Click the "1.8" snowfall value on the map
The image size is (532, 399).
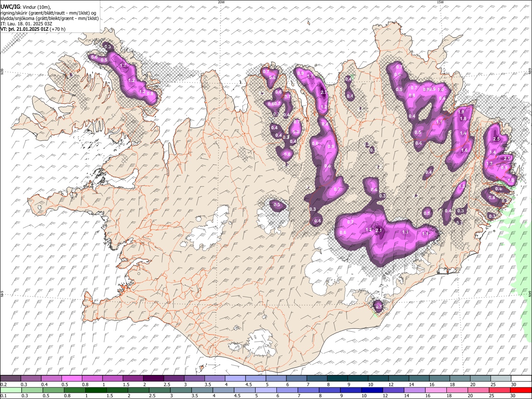click(x=463, y=119)
